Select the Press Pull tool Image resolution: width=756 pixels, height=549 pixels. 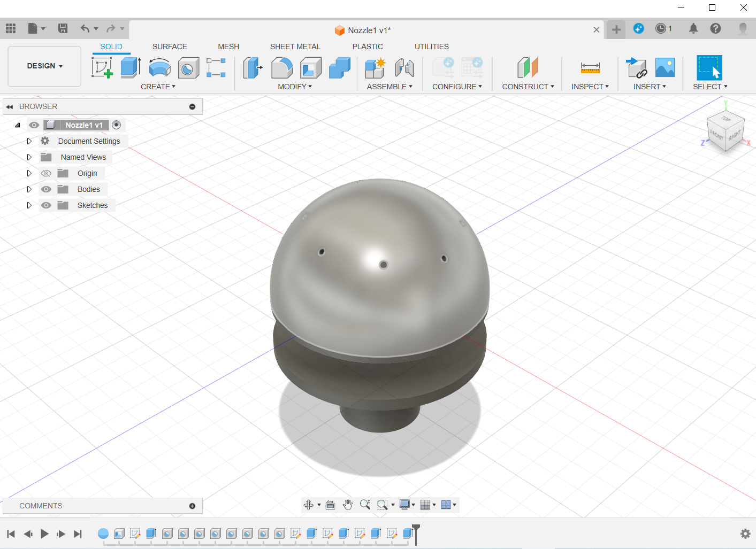[x=253, y=68]
